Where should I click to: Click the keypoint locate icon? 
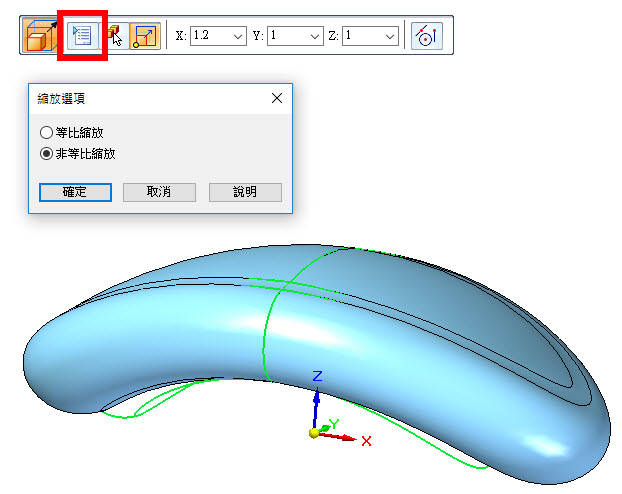[x=427, y=36]
